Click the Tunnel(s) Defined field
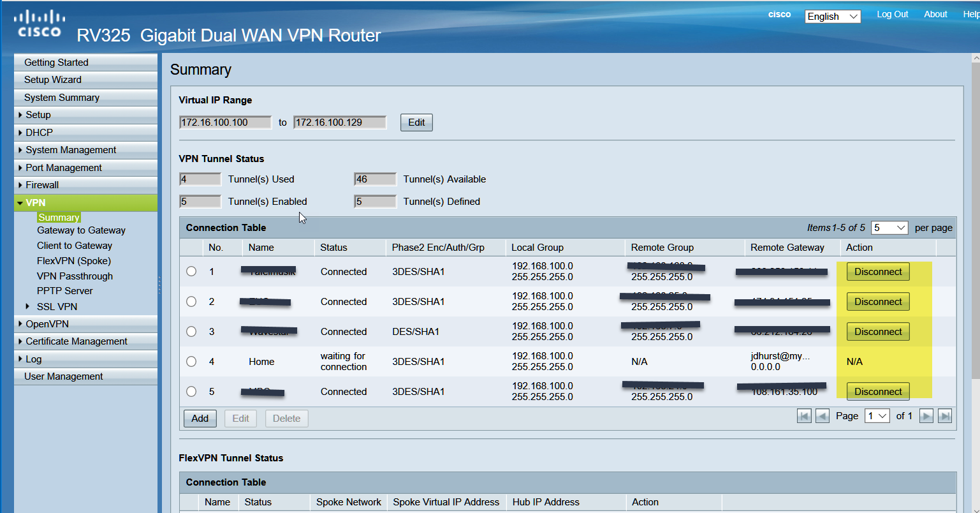The image size is (980, 513). click(375, 202)
